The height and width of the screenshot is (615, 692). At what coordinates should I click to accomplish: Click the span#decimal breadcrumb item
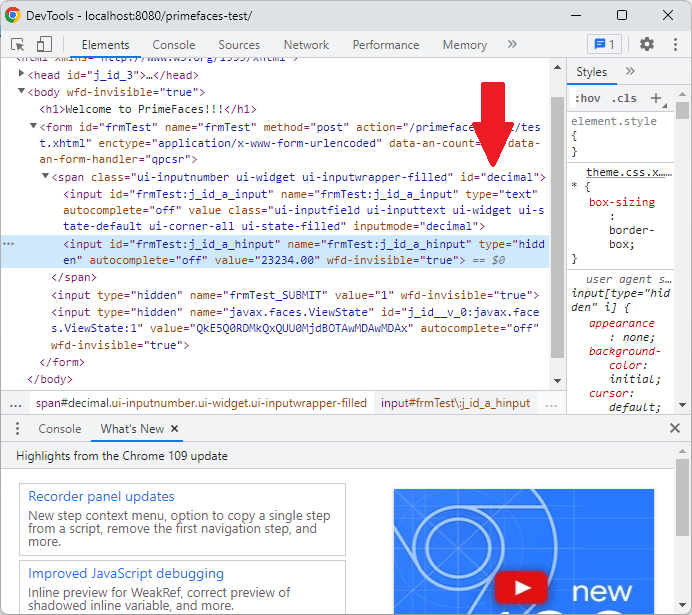201,403
